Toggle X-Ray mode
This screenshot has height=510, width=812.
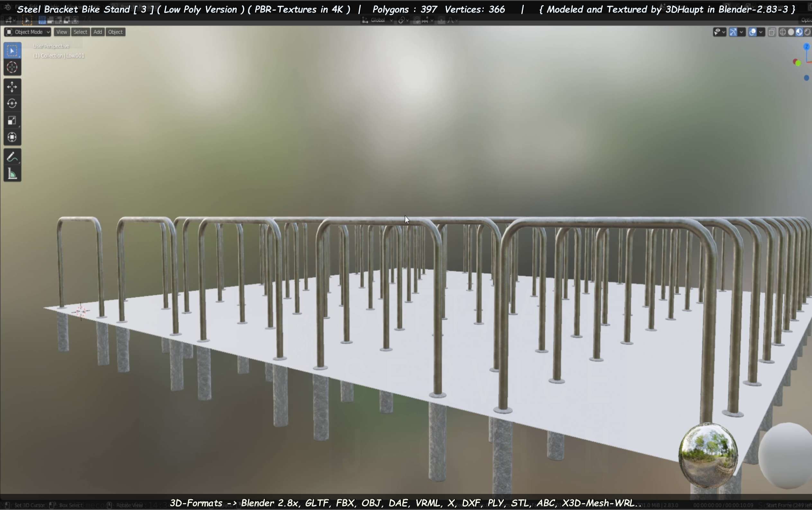(x=772, y=32)
